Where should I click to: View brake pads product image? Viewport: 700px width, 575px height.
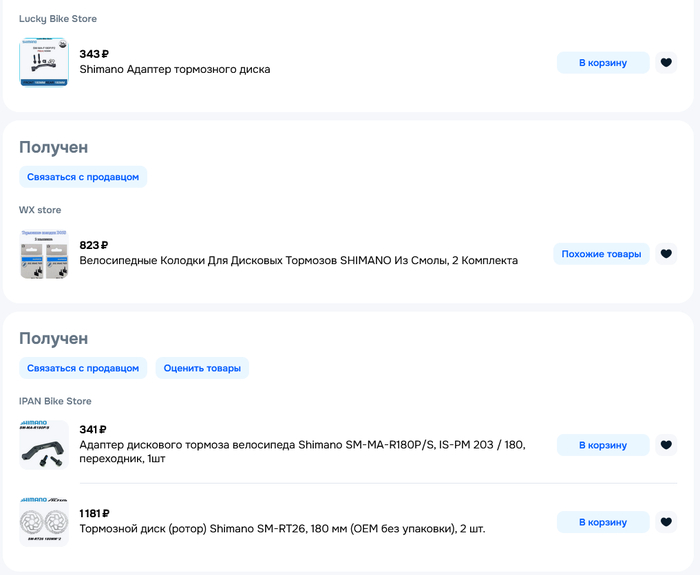tap(44, 254)
